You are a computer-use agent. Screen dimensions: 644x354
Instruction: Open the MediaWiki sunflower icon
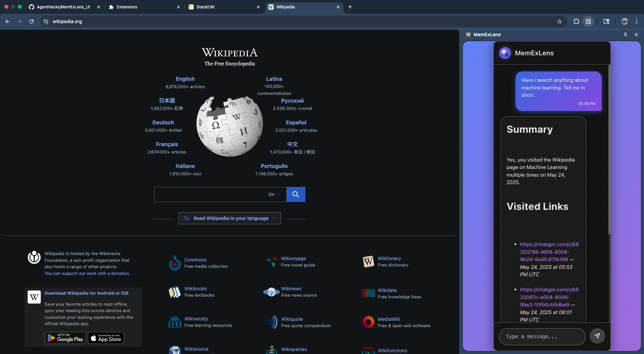click(x=368, y=322)
